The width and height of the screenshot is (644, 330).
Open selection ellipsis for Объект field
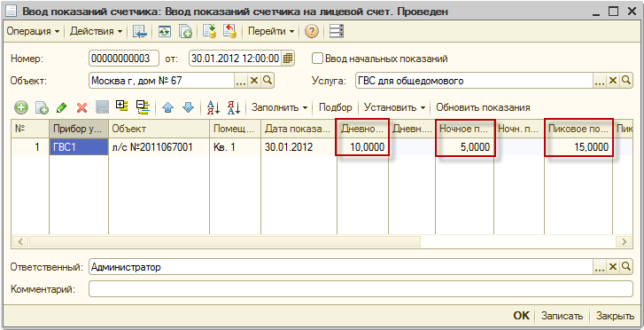click(x=241, y=81)
